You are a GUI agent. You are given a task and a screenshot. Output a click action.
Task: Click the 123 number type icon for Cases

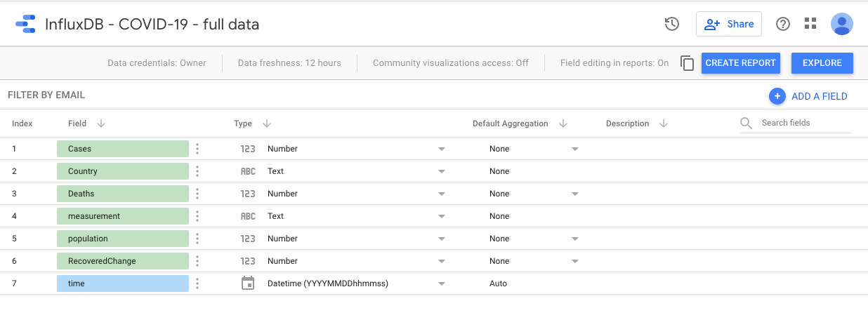[248, 149]
